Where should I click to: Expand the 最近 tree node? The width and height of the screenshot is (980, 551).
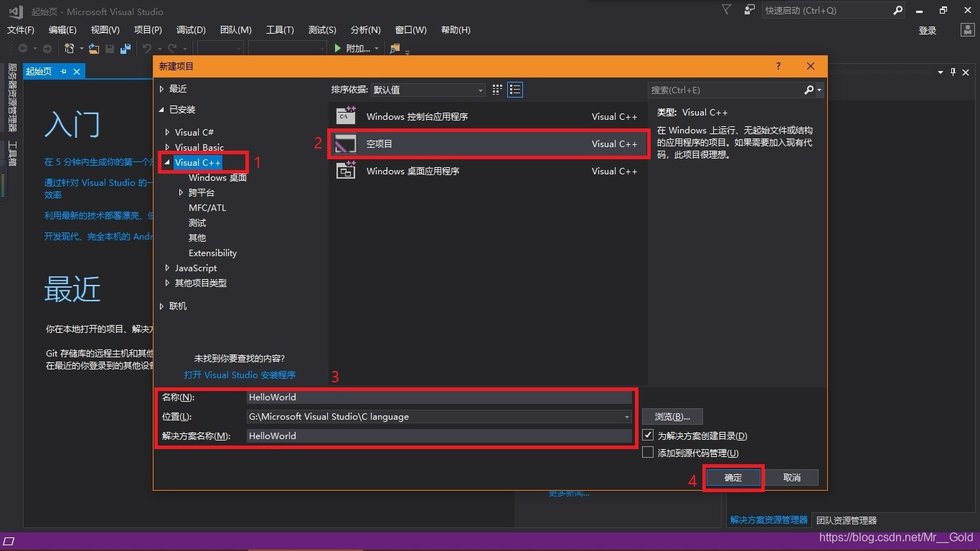(x=161, y=89)
